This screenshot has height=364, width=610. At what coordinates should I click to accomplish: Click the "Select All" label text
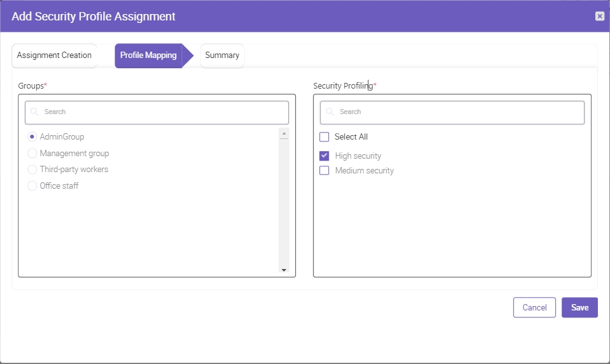pos(351,137)
